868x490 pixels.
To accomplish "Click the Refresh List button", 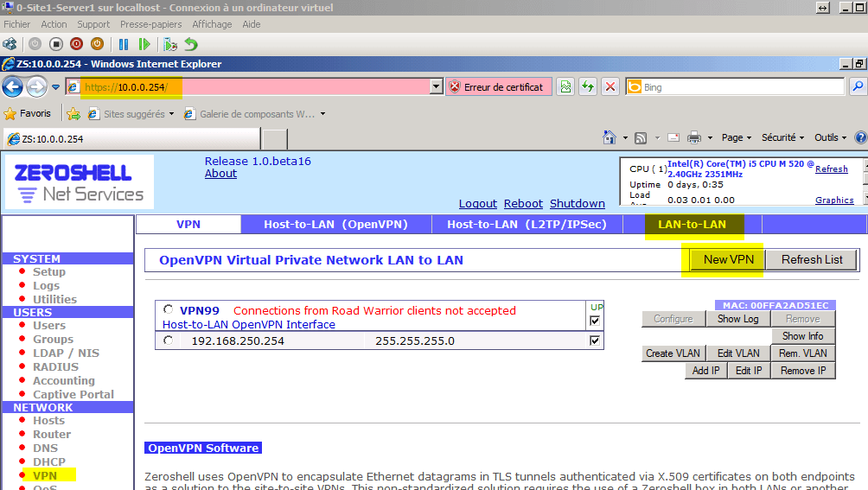I will (x=812, y=259).
